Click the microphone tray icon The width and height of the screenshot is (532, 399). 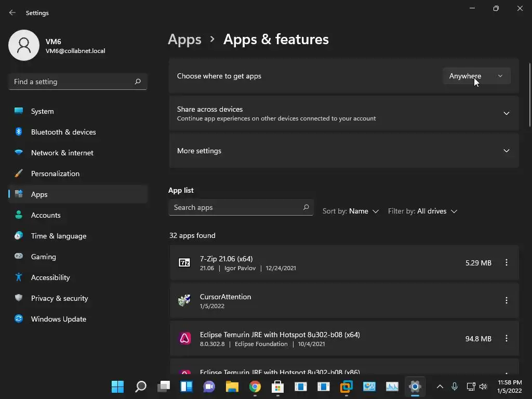[455, 387]
